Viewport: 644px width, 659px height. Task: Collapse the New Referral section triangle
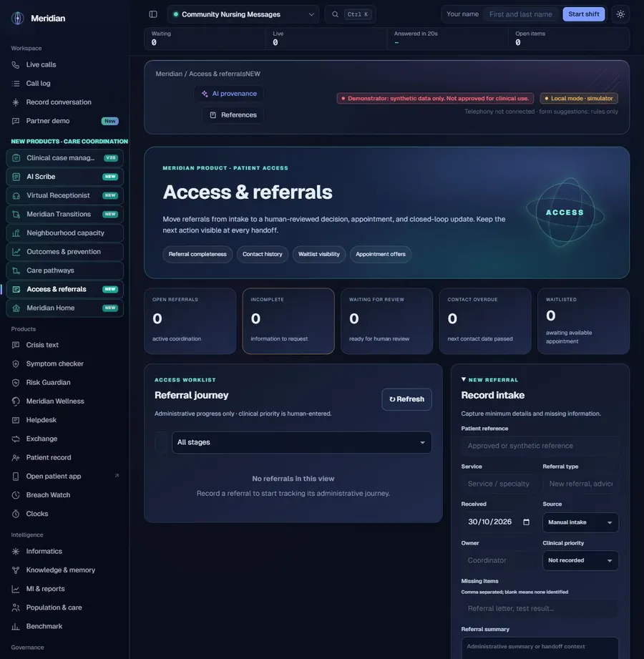tap(464, 379)
